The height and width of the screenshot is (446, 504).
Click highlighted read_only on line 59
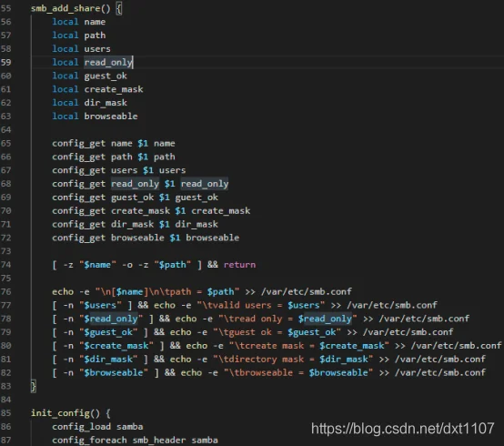[108, 63]
